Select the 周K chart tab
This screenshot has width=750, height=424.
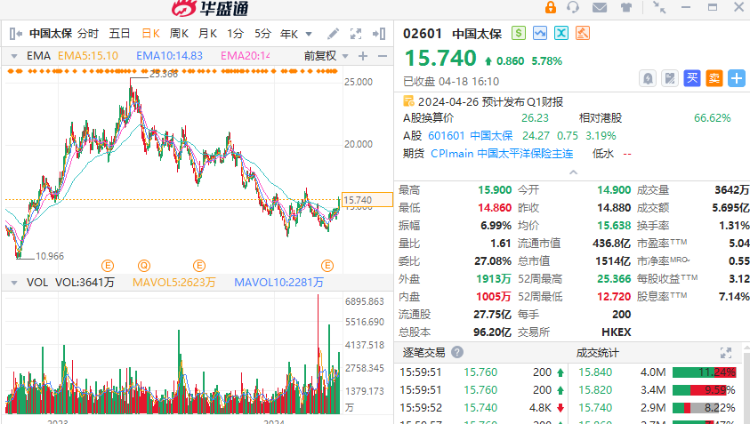(179, 33)
